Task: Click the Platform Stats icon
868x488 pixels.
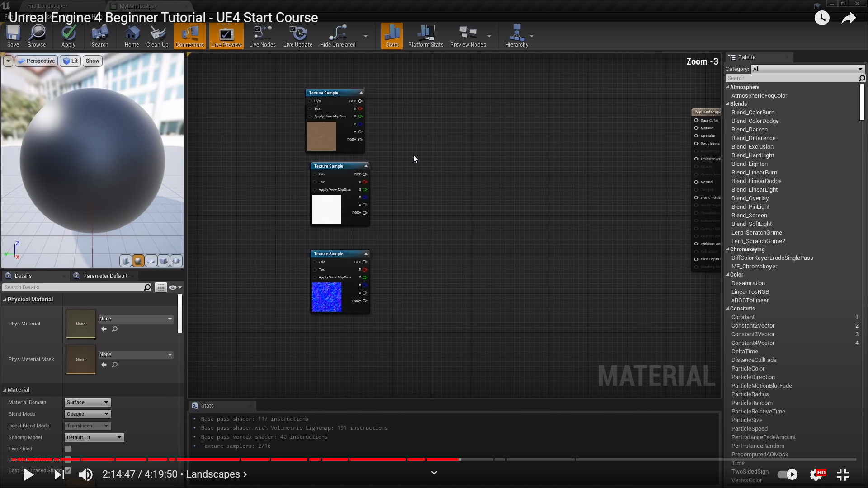Action: [425, 36]
